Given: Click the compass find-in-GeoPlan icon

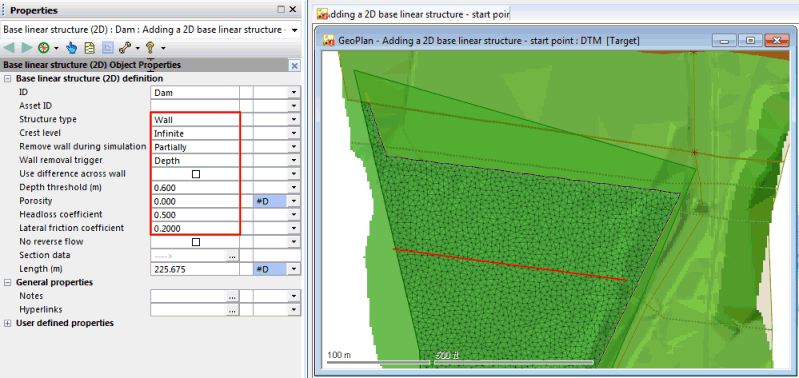Looking at the screenshot, I should [44, 48].
